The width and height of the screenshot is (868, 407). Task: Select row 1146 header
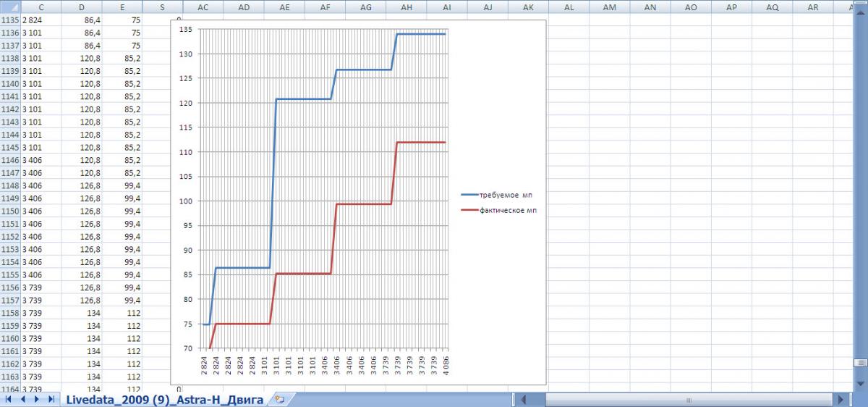[x=10, y=160]
